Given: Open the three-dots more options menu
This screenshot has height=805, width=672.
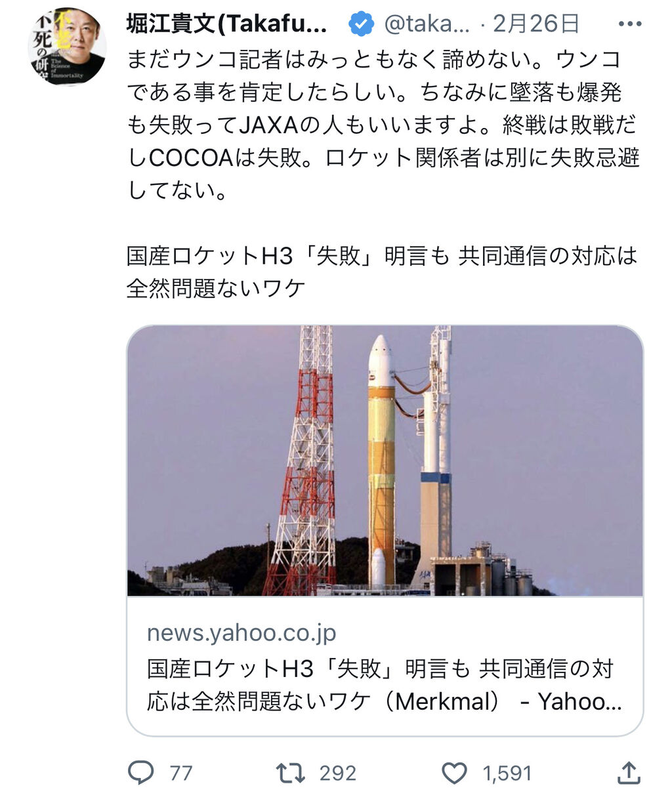Looking at the screenshot, I should tap(629, 24).
